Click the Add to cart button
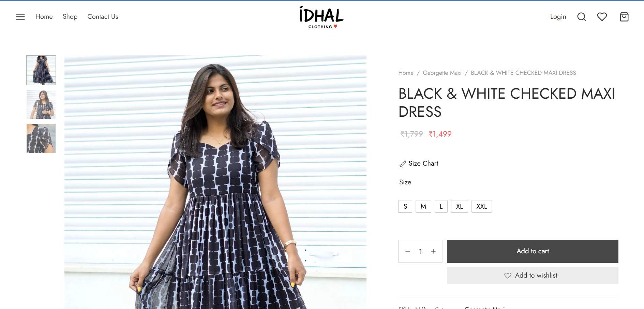 click(x=533, y=251)
